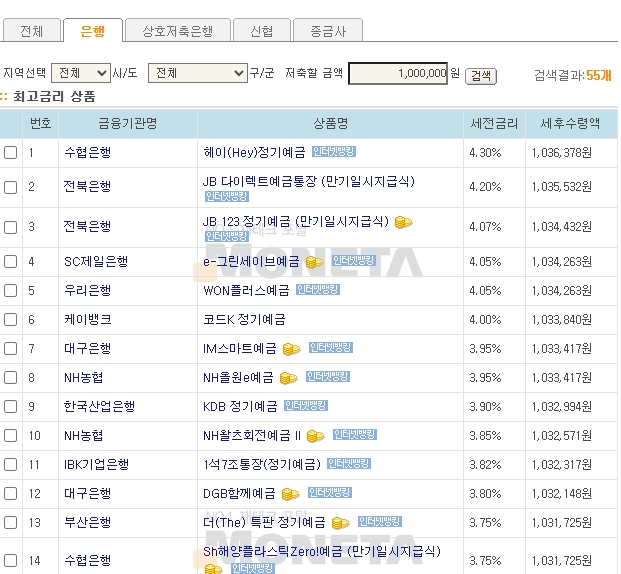
Task: Click the 세후수령액 column header
Action: coord(570,124)
